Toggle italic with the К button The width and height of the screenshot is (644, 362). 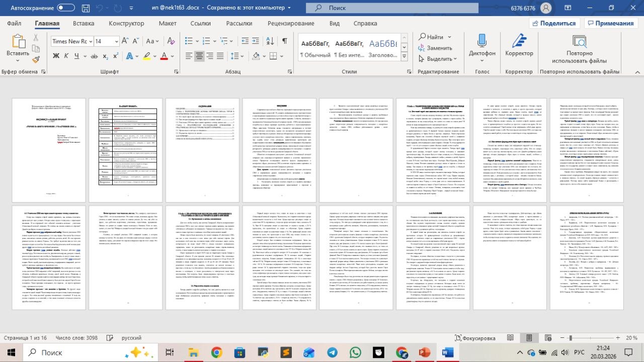66,55
